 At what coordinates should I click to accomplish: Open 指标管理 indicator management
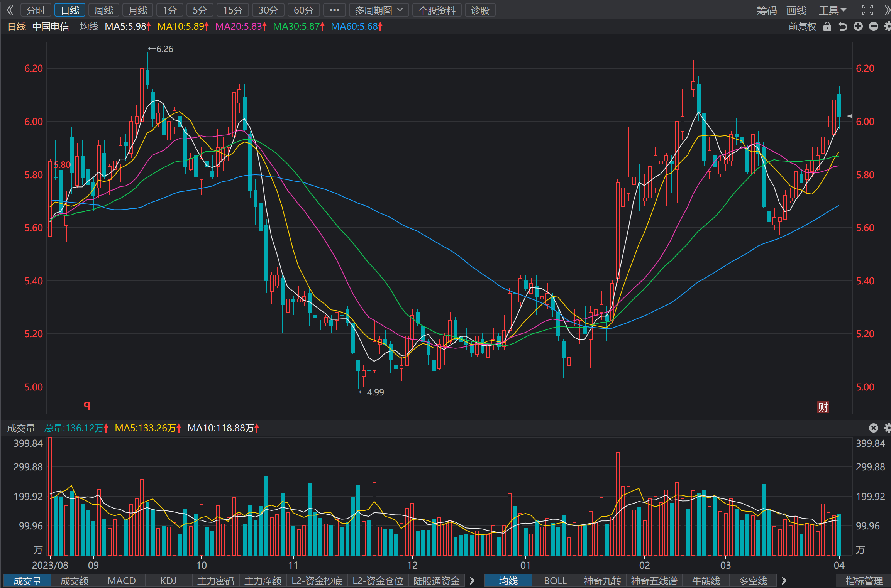(x=864, y=581)
